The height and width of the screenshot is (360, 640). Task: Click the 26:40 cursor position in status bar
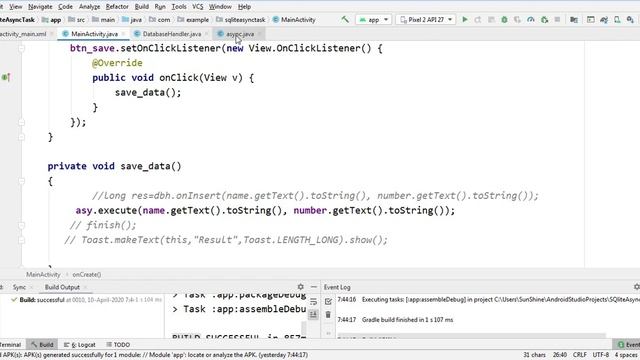560,355
